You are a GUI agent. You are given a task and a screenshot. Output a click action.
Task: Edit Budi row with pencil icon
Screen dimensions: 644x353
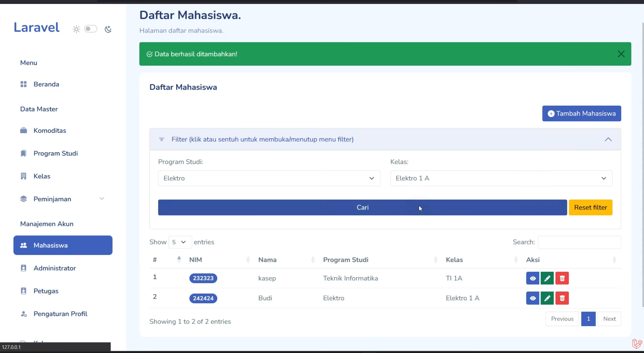547,298
